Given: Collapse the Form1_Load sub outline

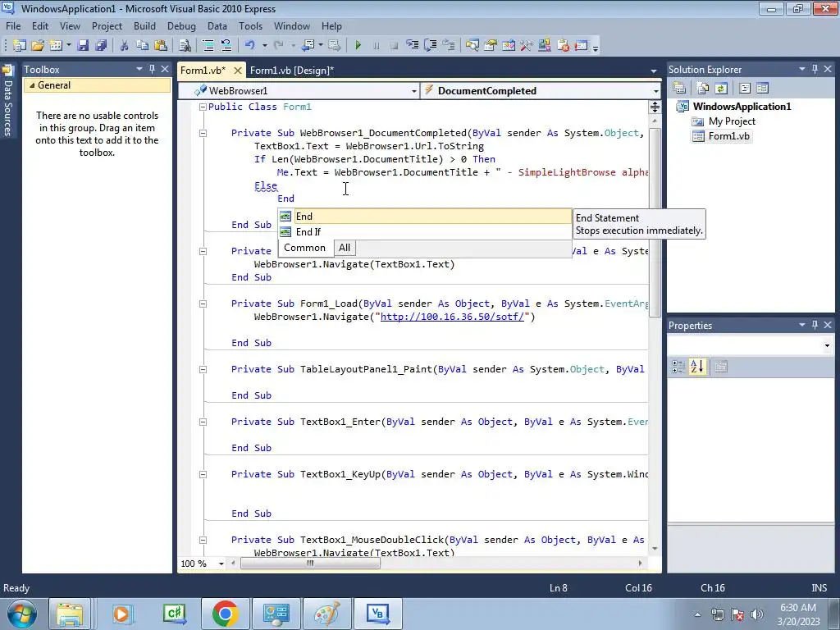Looking at the screenshot, I should (x=203, y=304).
